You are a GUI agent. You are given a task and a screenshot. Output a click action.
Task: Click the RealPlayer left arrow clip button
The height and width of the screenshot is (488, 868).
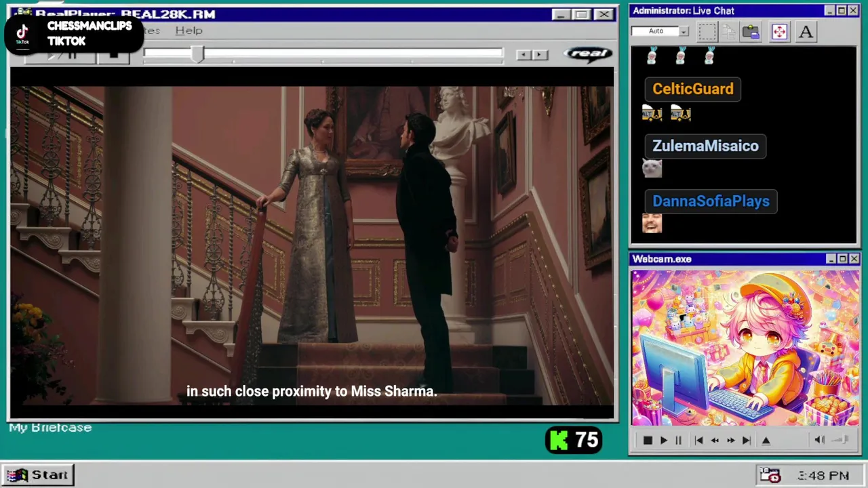pos(524,55)
